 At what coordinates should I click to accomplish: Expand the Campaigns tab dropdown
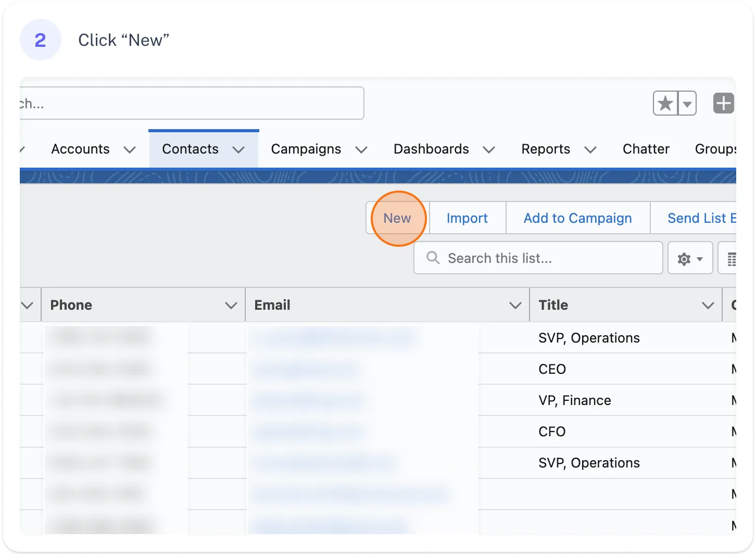click(361, 149)
